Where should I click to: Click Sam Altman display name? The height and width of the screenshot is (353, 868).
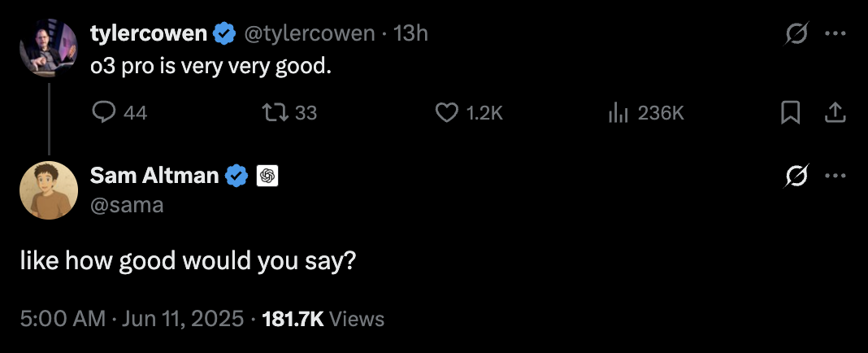click(154, 176)
